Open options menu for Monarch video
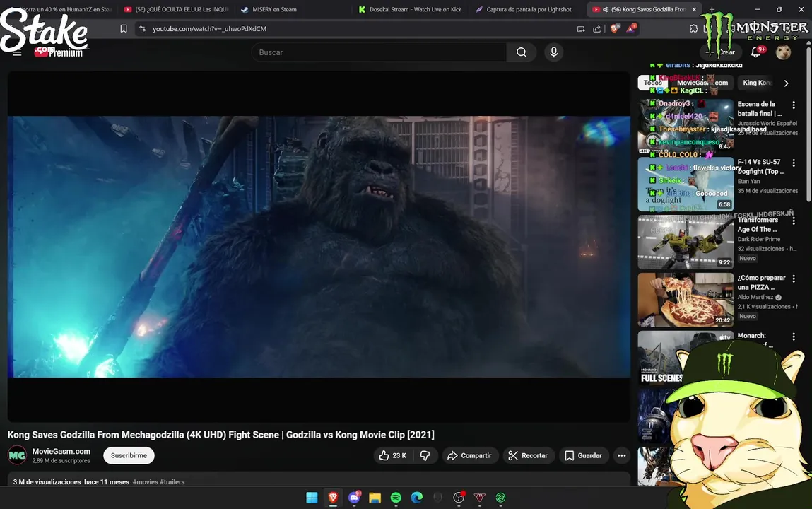Viewport: 812px width, 509px height. point(794,337)
